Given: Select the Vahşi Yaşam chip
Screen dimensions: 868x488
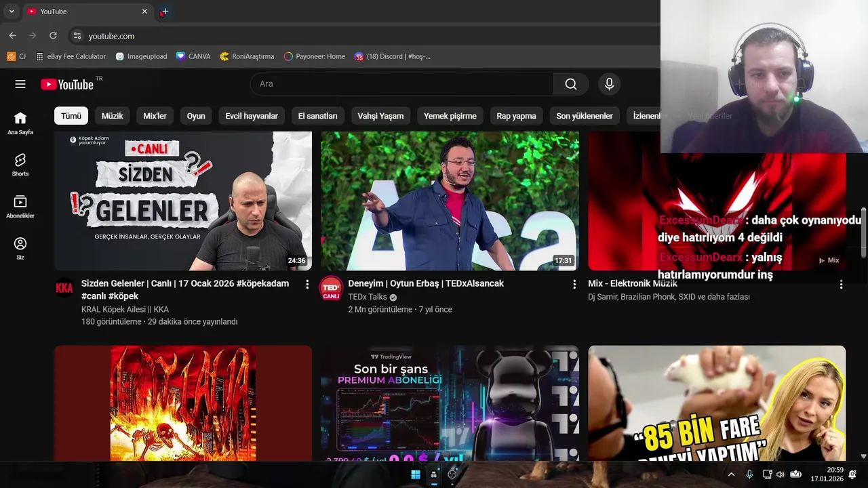Looking at the screenshot, I should [x=381, y=116].
